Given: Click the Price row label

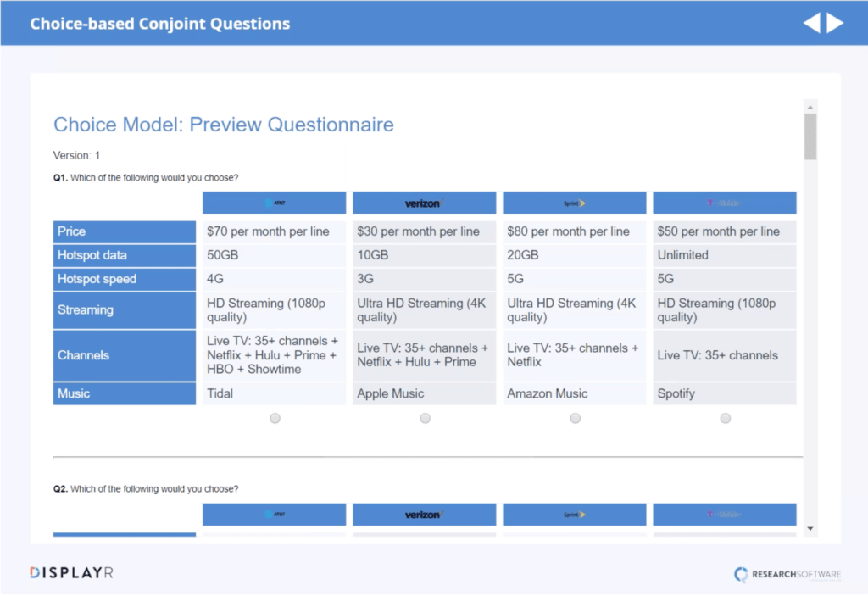Looking at the screenshot, I should pos(125,231).
